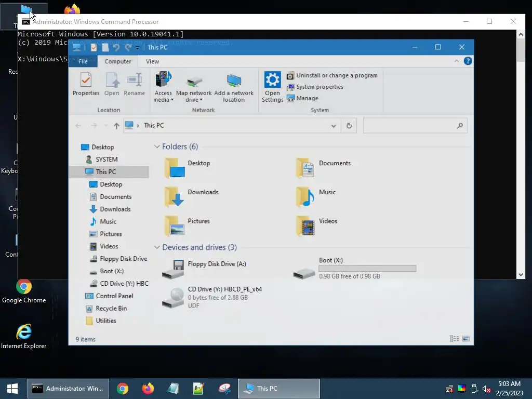Click muted volume tray icon
Screen dimensions: 532x399
point(486,389)
